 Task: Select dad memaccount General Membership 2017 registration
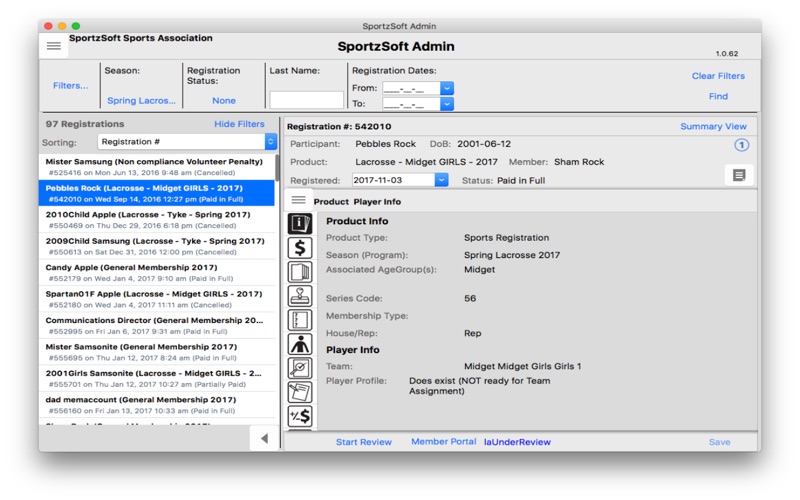pos(157,405)
